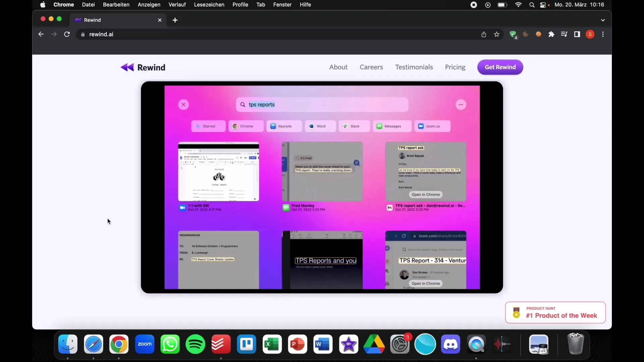
Task: Open the About page link
Action: [x=338, y=67]
